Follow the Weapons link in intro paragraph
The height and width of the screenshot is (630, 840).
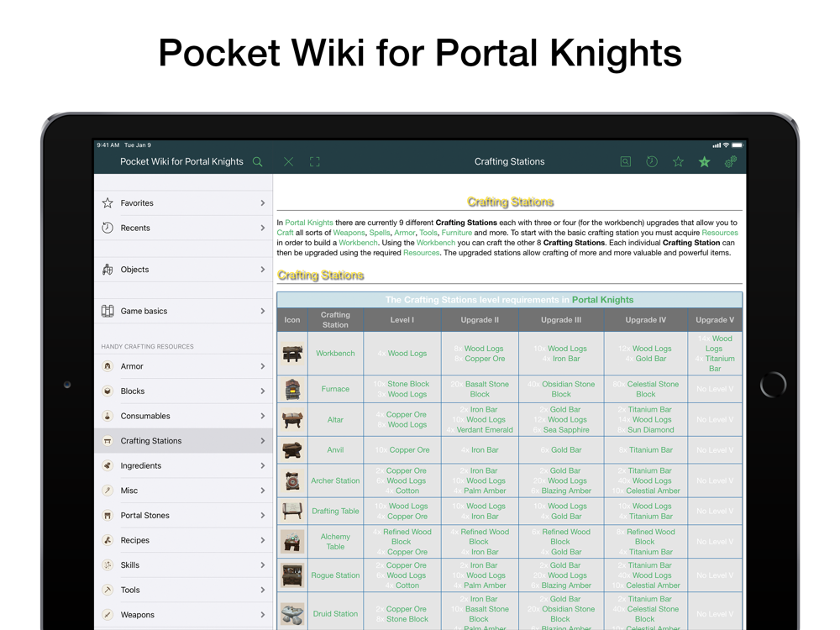[349, 233]
